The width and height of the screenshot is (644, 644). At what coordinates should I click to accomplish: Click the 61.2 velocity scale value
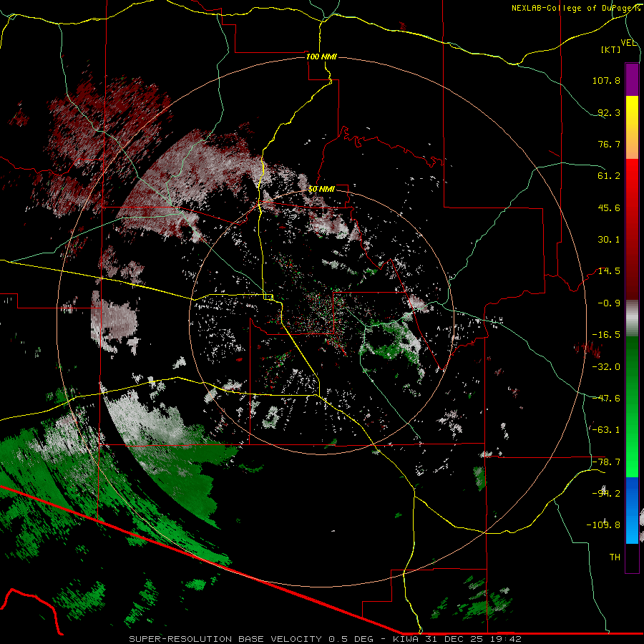(x=609, y=176)
